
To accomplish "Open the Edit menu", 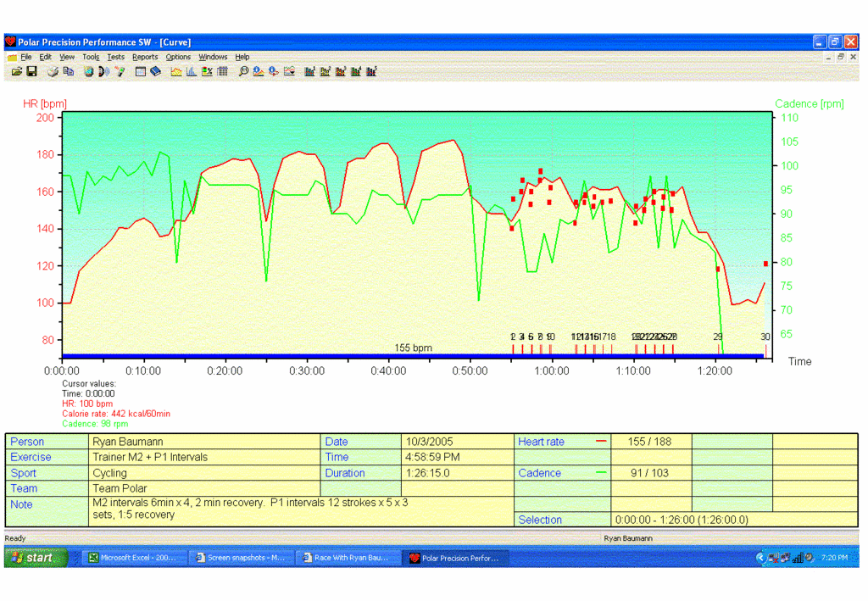I will [x=46, y=57].
